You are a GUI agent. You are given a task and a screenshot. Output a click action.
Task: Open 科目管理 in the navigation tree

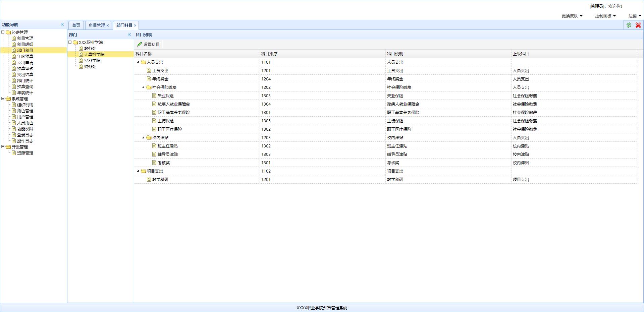click(25, 39)
